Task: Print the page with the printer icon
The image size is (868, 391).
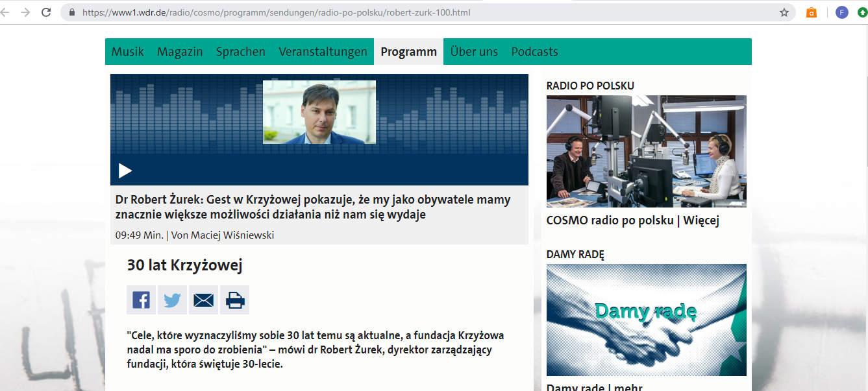Action: click(x=234, y=300)
